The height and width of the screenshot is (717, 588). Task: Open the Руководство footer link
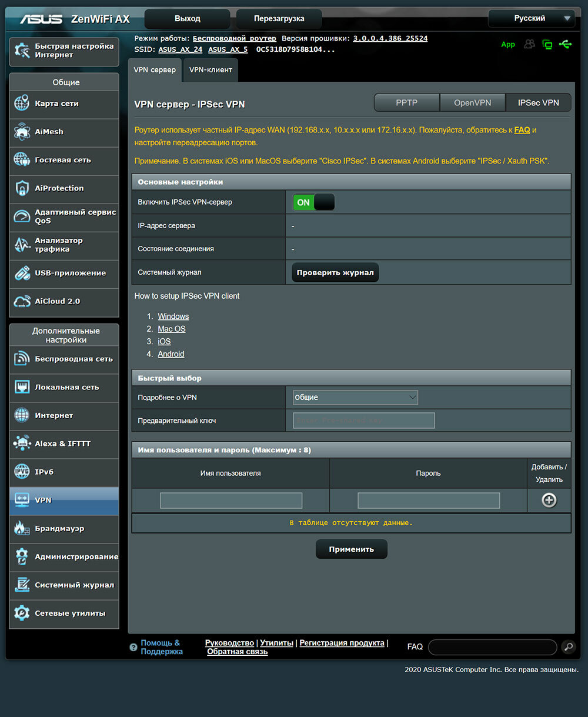tap(229, 643)
